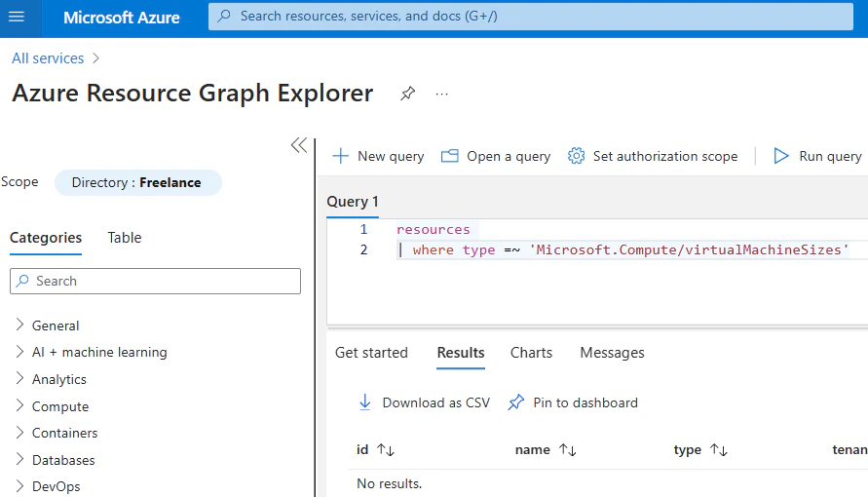Focus the global resource search box

[530, 16]
